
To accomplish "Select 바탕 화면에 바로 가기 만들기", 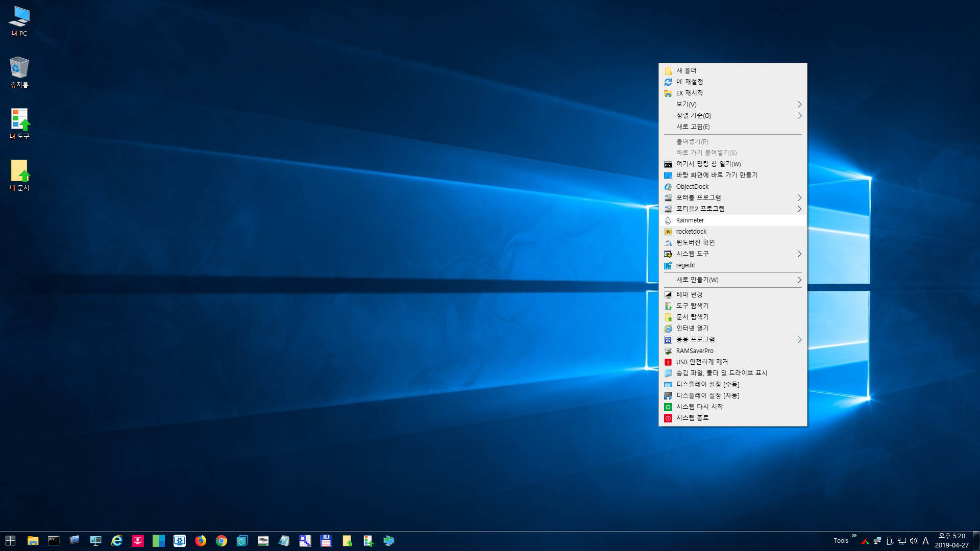I will pos(733,175).
